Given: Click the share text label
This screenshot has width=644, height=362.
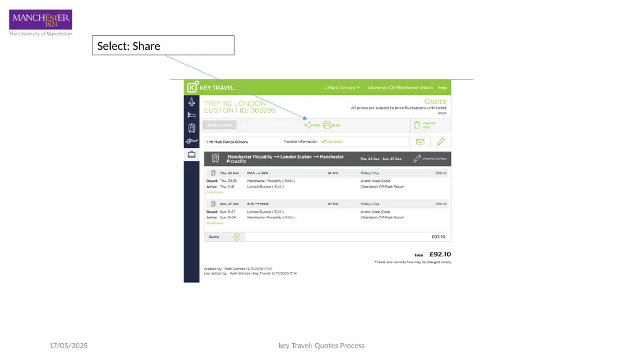Looking at the screenshot, I should [316, 125].
